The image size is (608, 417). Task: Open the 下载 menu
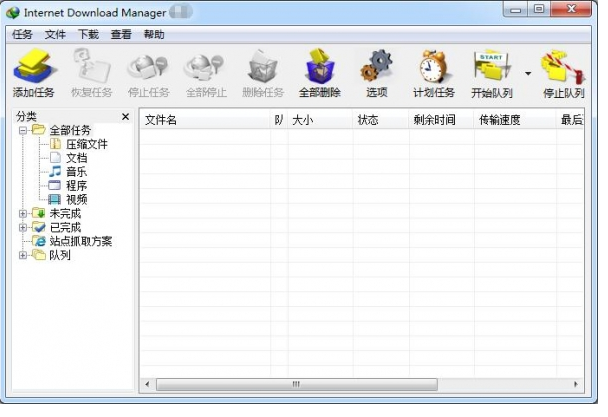point(88,35)
